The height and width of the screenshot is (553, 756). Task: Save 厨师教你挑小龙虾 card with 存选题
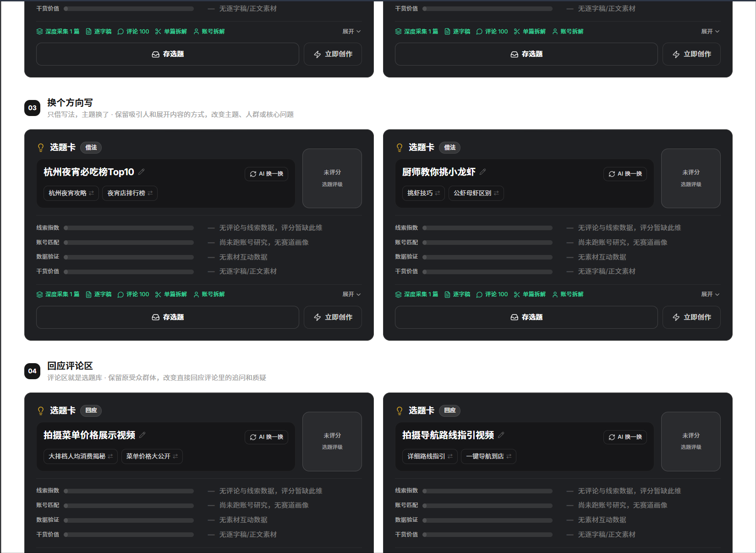(x=526, y=317)
